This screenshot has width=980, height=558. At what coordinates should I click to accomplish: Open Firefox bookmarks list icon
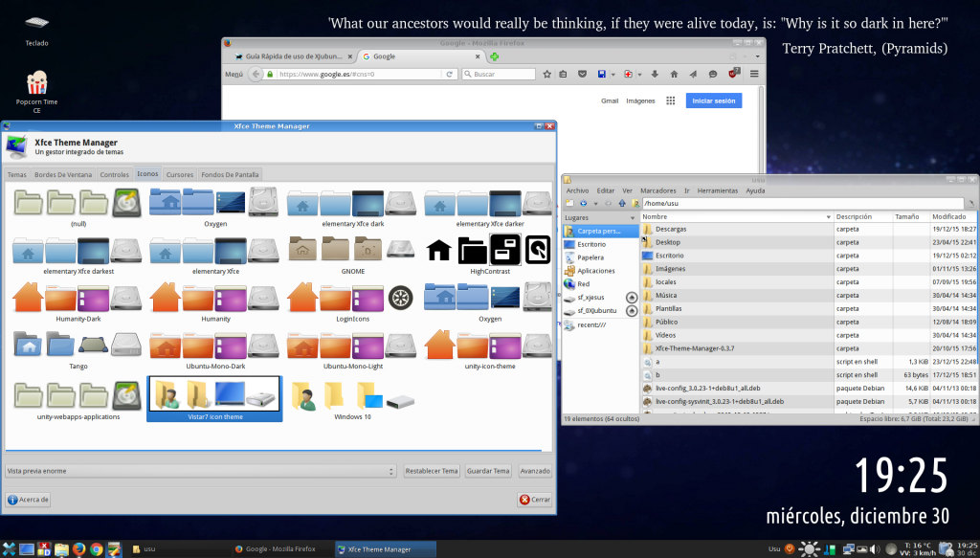point(563,74)
